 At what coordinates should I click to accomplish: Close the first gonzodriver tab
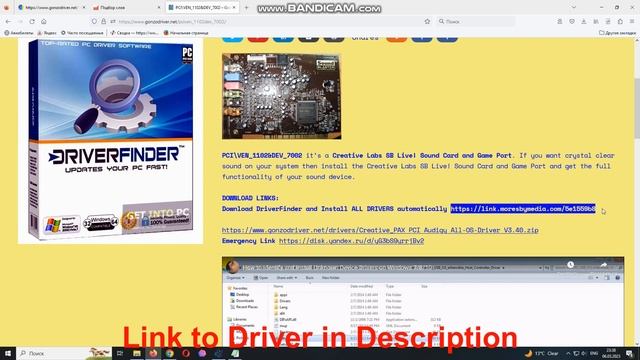(84, 7)
